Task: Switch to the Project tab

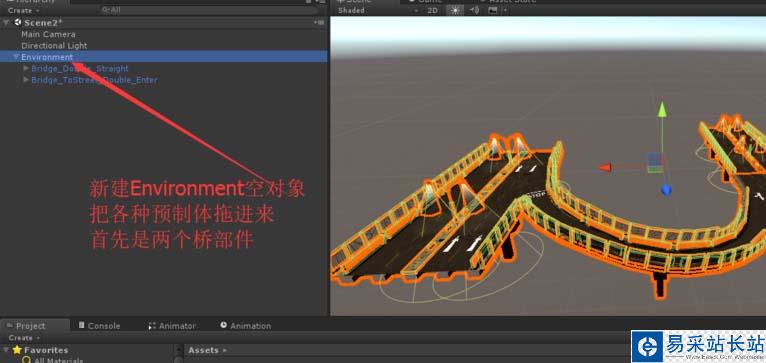Action: pyautogui.click(x=35, y=326)
